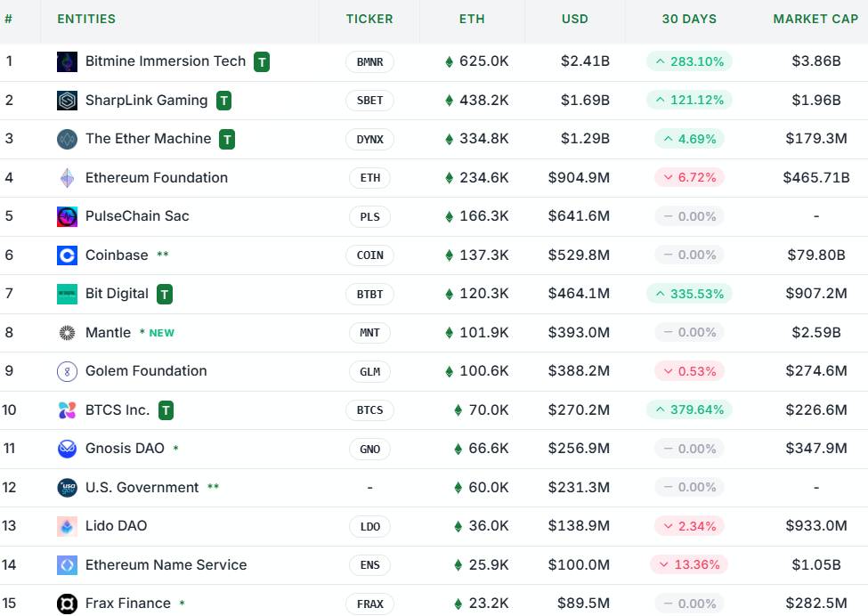
Task: Click the 121.12% 30-day change badge
Action: coord(689,101)
